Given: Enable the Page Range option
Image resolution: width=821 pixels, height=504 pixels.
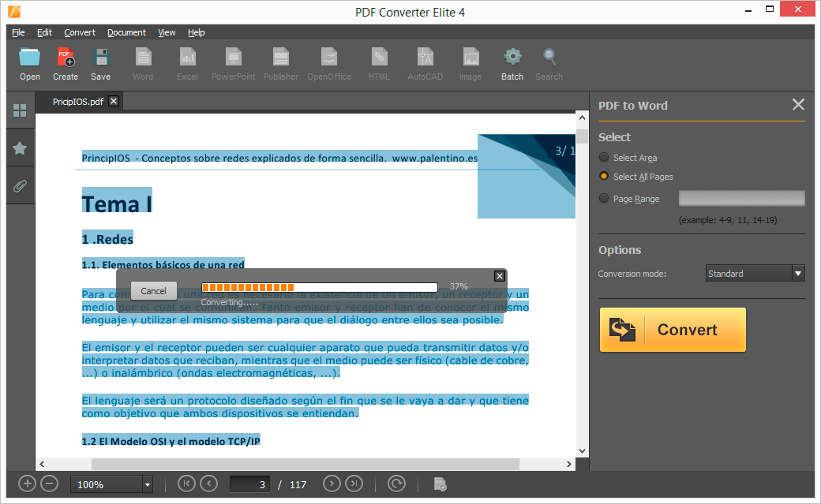Looking at the screenshot, I should 604,198.
